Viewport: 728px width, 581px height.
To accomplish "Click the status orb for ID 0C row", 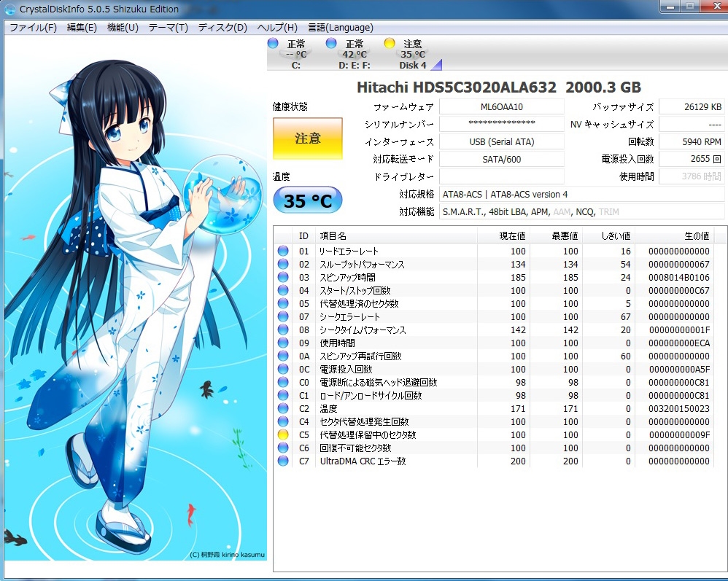I will (x=283, y=369).
